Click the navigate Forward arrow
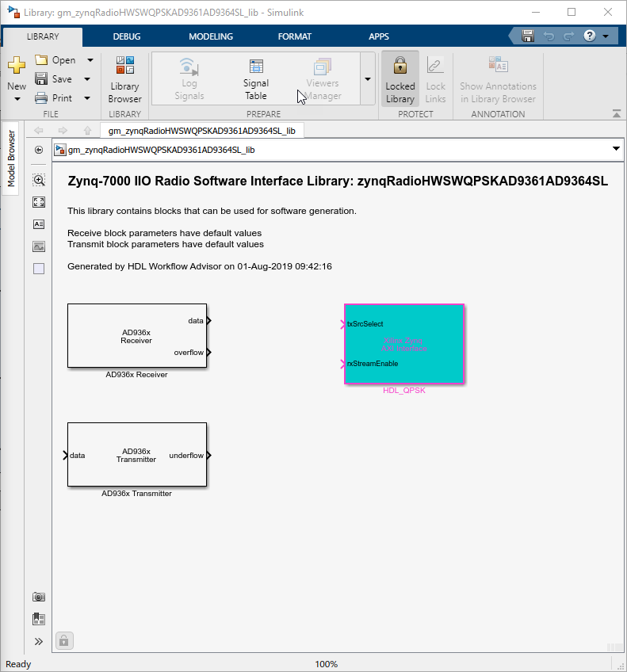The image size is (627, 672). click(x=63, y=130)
